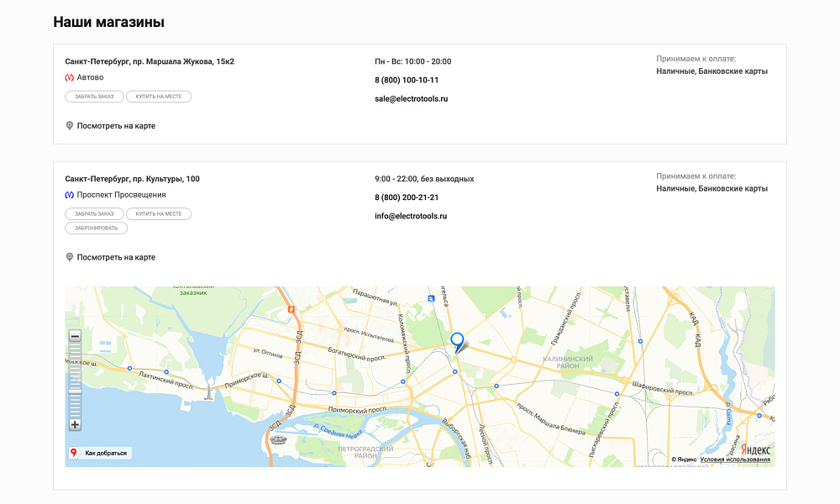Click the orange toll marker on ЗСД road
Screen dimensions: 840x504
pos(291,309)
